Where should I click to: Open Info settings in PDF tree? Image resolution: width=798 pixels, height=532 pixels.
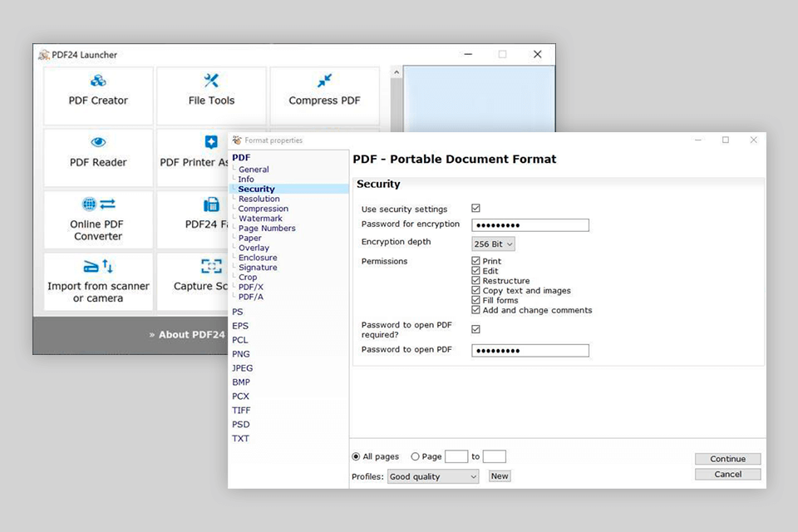(246, 180)
